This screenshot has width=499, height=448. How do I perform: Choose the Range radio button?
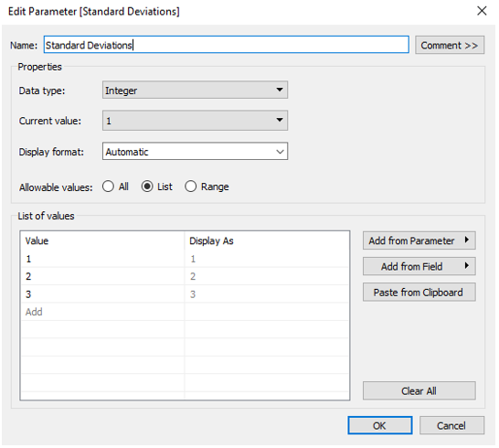pyautogui.click(x=207, y=187)
